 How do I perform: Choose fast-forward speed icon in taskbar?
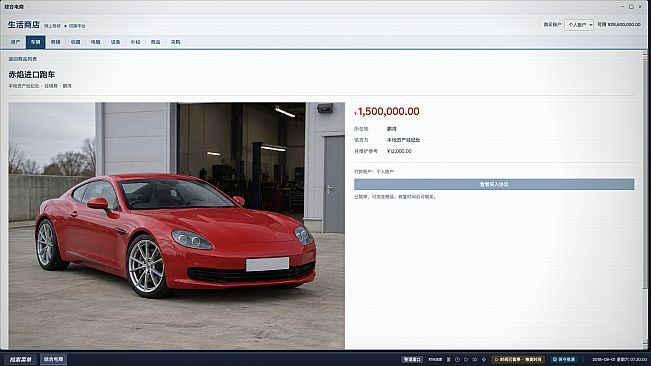(475, 359)
